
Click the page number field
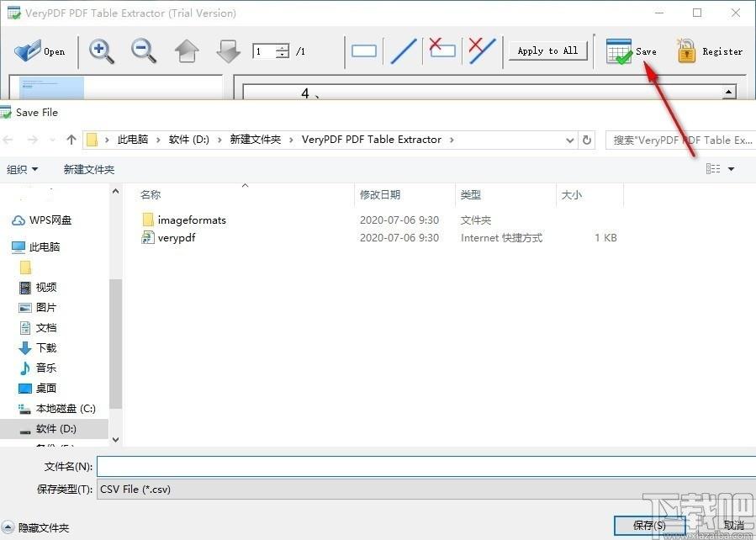point(264,51)
